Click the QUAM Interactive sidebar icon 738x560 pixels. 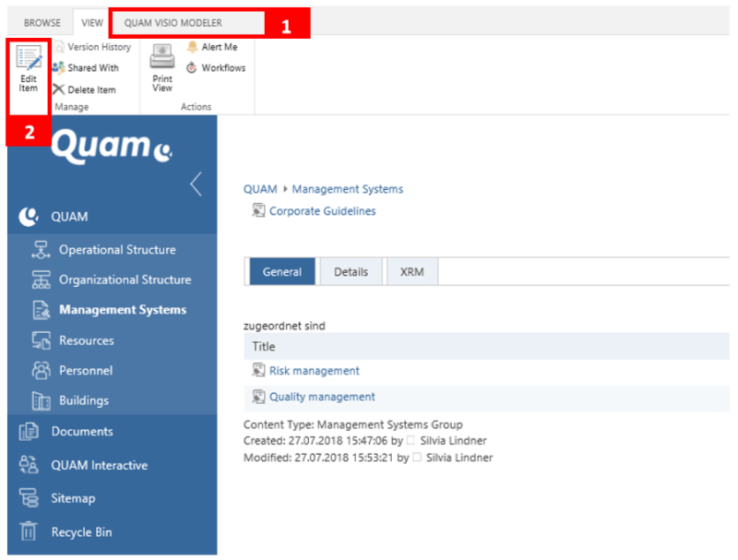pos(29,465)
